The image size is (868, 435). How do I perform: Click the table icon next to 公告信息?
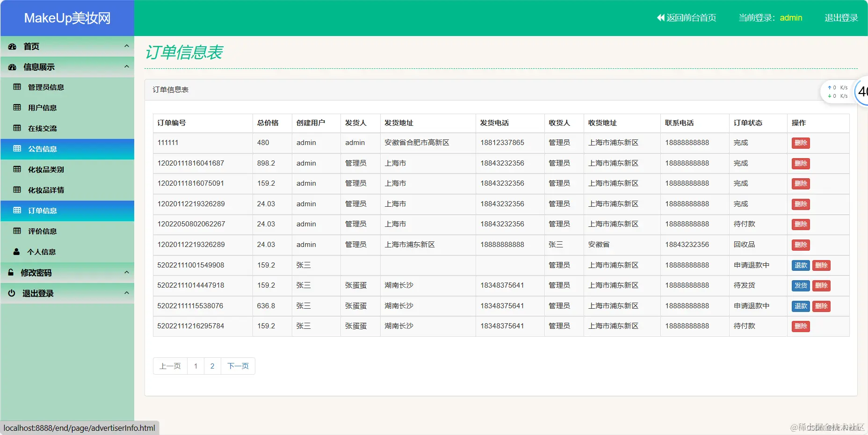[17, 149]
